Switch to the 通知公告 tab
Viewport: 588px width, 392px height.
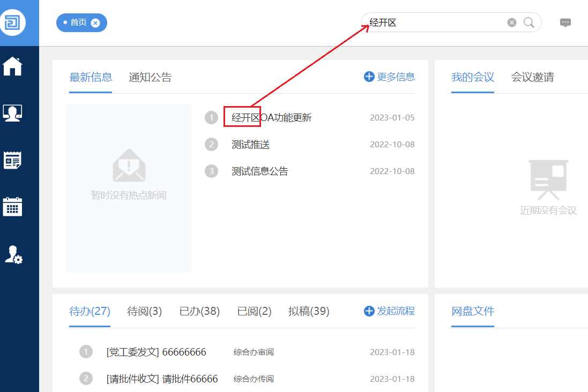pos(150,77)
